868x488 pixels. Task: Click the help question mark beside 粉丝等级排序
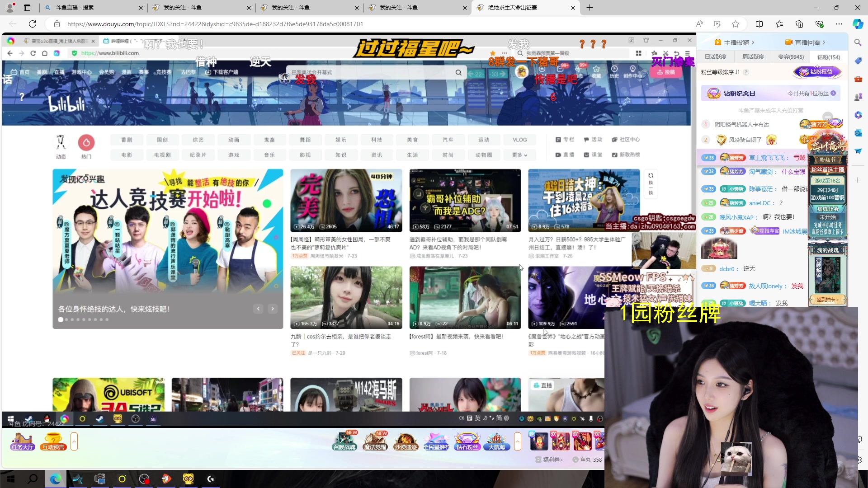(746, 72)
